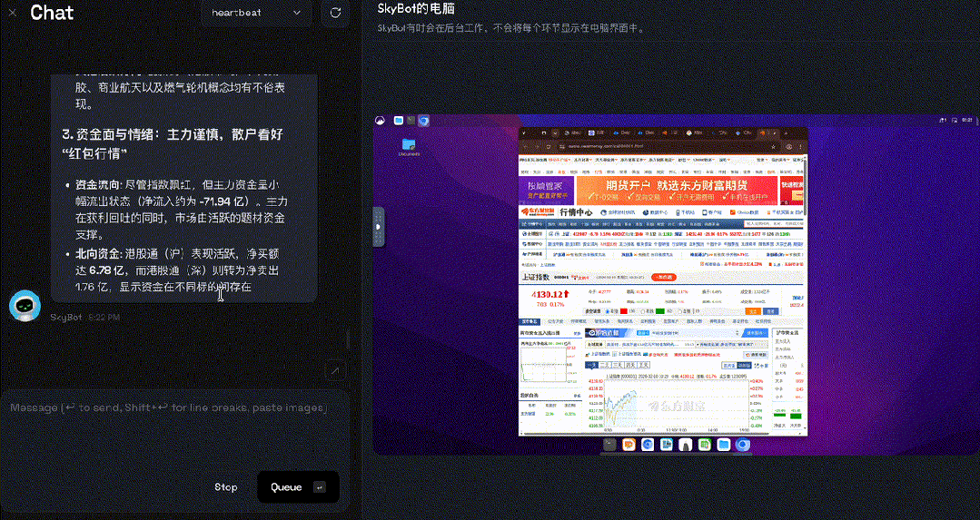Open the heartbeat session dropdown

pyautogui.click(x=256, y=13)
